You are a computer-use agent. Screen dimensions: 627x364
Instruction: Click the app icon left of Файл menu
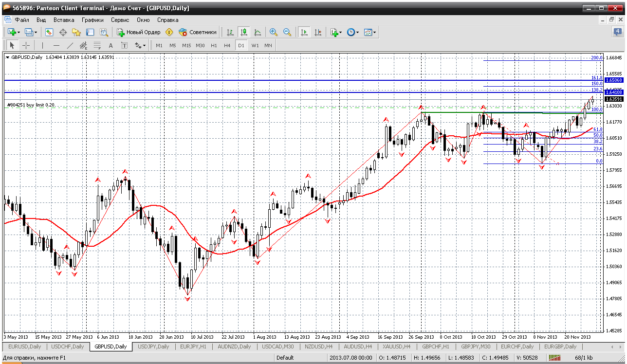(8, 20)
